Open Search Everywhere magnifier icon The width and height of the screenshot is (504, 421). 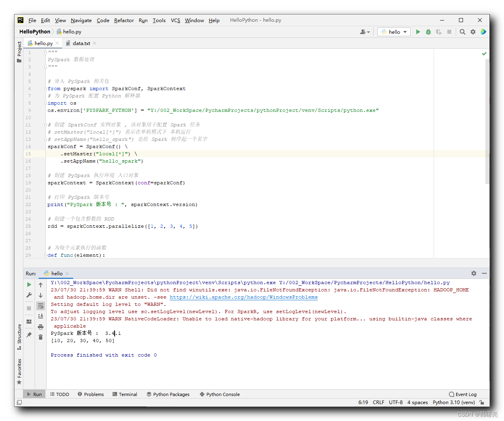(463, 32)
